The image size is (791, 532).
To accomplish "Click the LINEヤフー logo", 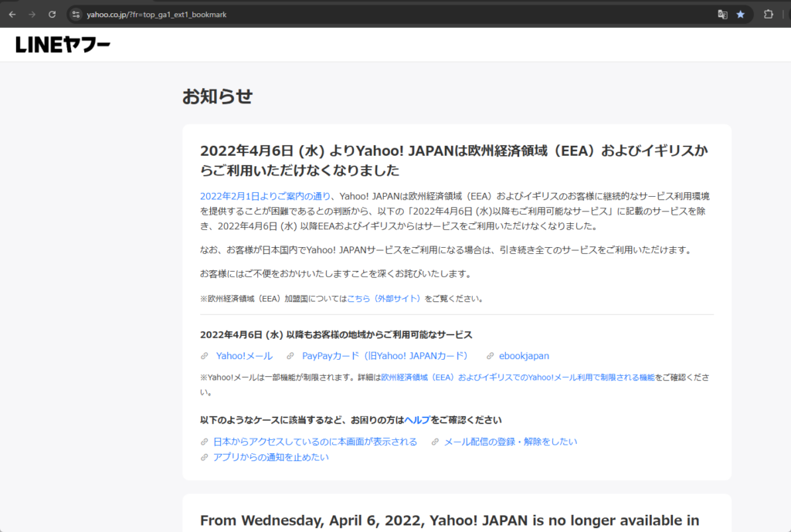I will 63,45.
